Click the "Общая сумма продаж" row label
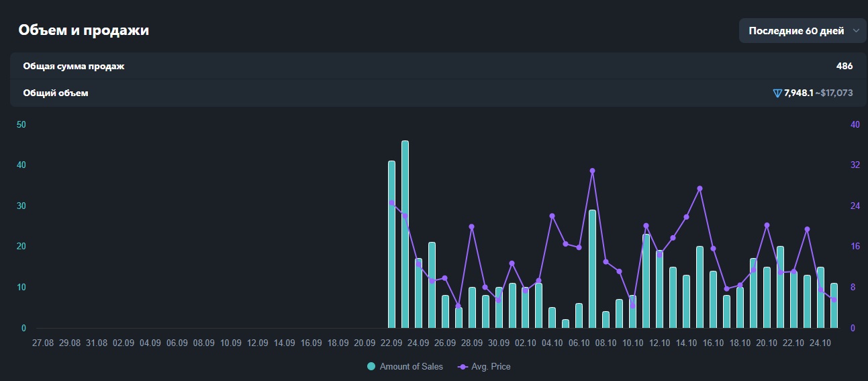The image size is (868, 381). tap(74, 67)
